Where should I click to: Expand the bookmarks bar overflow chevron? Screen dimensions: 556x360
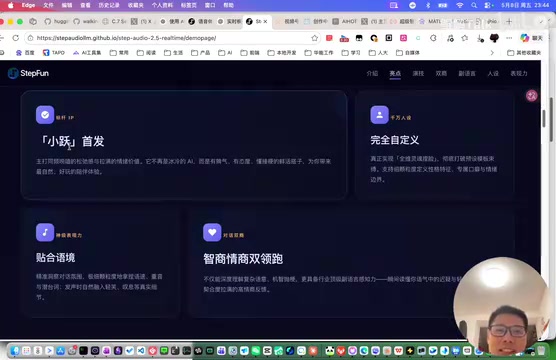point(492,52)
